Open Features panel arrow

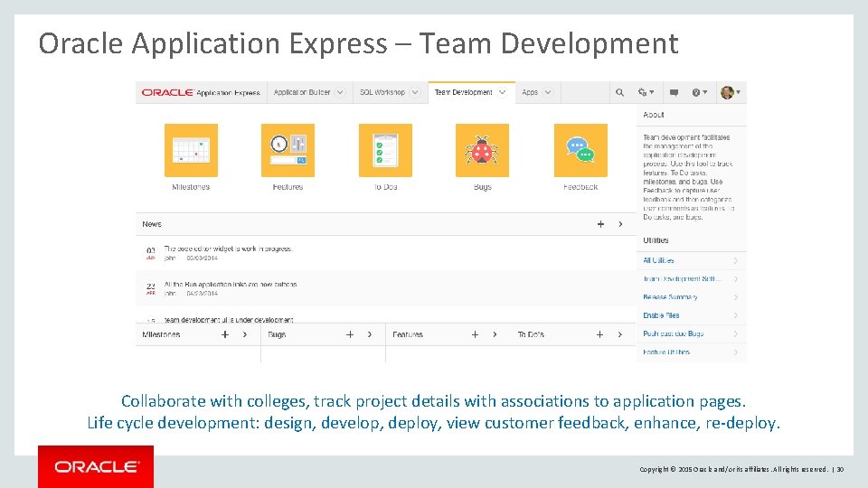[495, 334]
